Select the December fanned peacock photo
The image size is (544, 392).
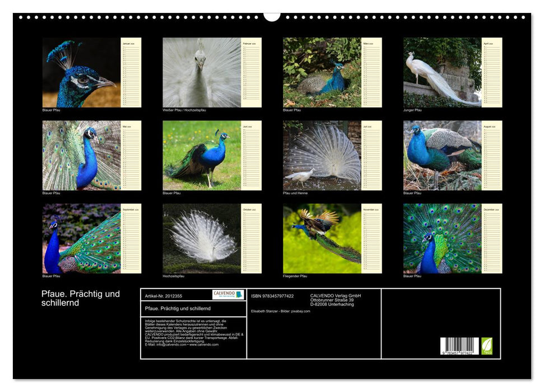(443, 239)
